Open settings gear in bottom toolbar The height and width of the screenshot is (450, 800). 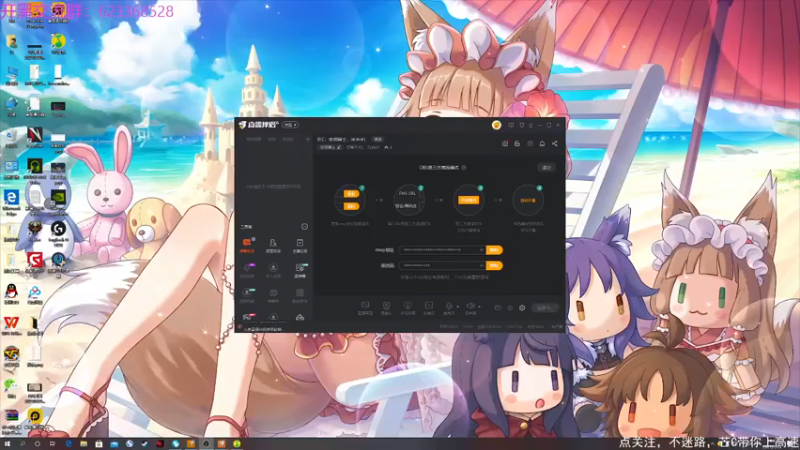522,308
